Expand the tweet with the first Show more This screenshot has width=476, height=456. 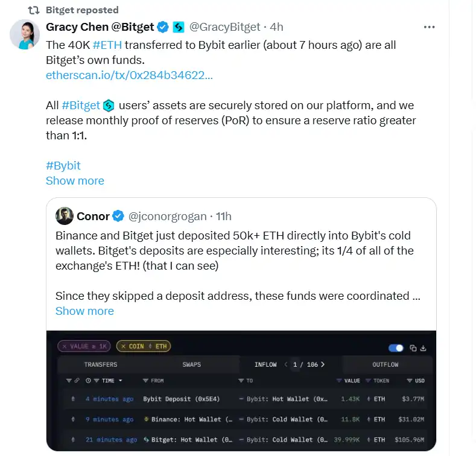(75, 181)
